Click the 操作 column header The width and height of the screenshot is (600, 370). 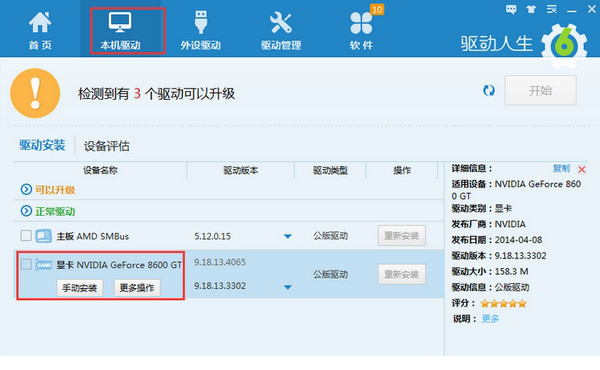click(x=402, y=170)
